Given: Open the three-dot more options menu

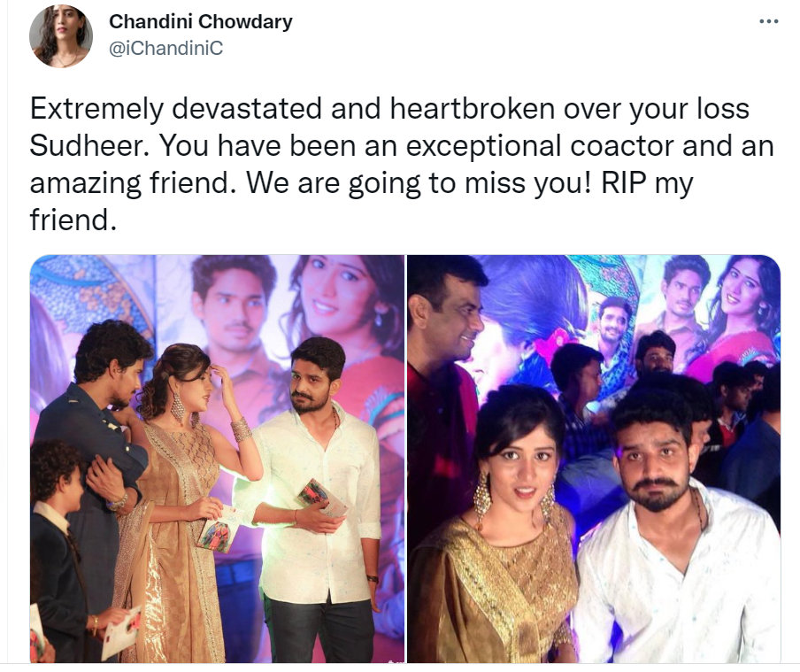Looking at the screenshot, I should (x=768, y=21).
